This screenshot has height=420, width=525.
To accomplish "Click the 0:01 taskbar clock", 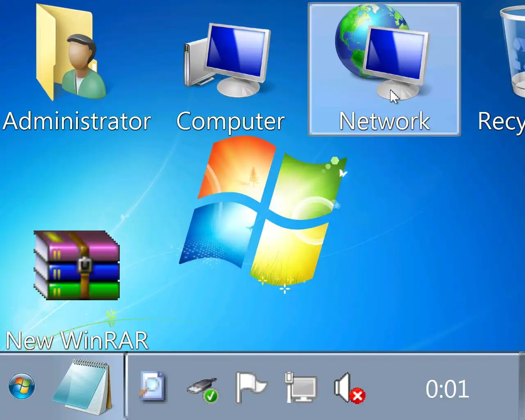I will point(447,389).
